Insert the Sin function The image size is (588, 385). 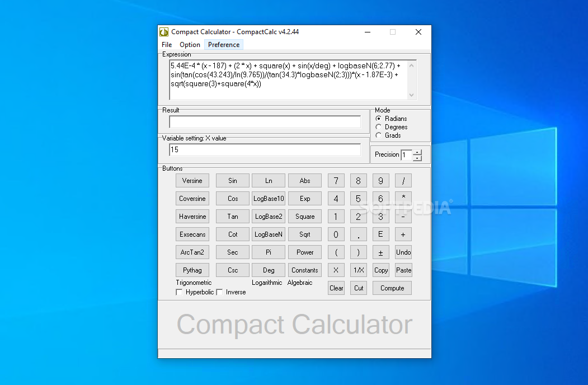pyautogui.click(x=233, y=181)
